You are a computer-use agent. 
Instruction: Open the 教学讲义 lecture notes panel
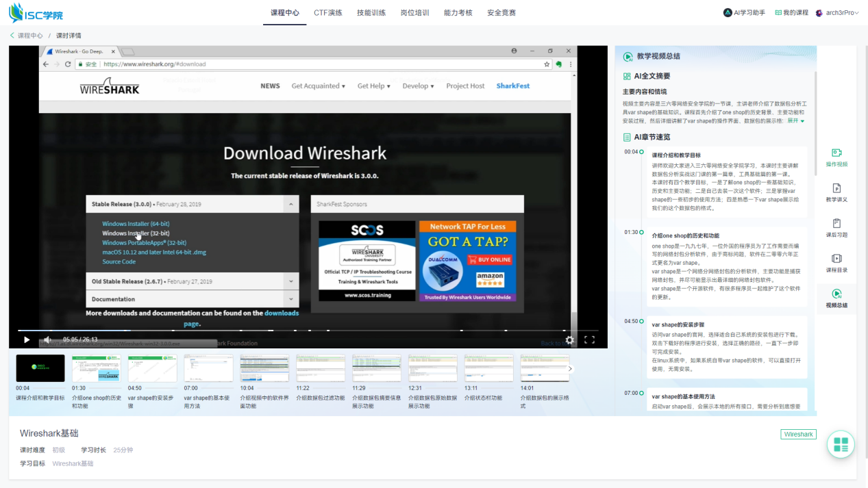point(836,192)
